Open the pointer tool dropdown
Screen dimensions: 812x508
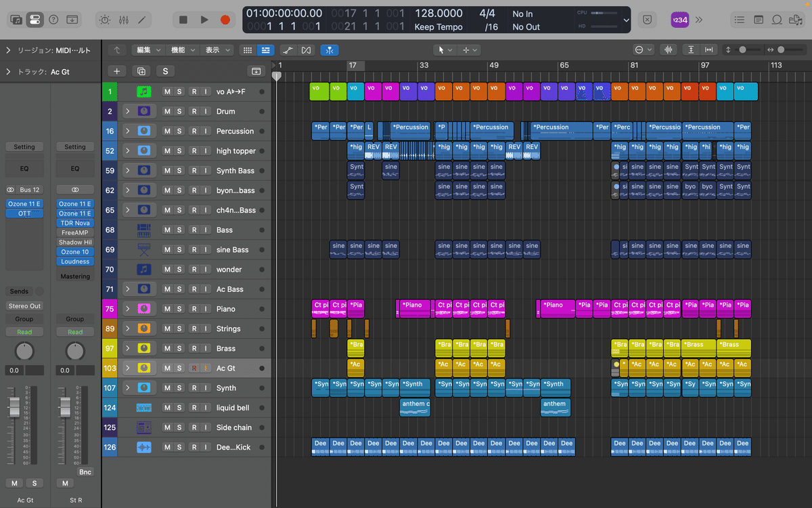tap(445, 50)
